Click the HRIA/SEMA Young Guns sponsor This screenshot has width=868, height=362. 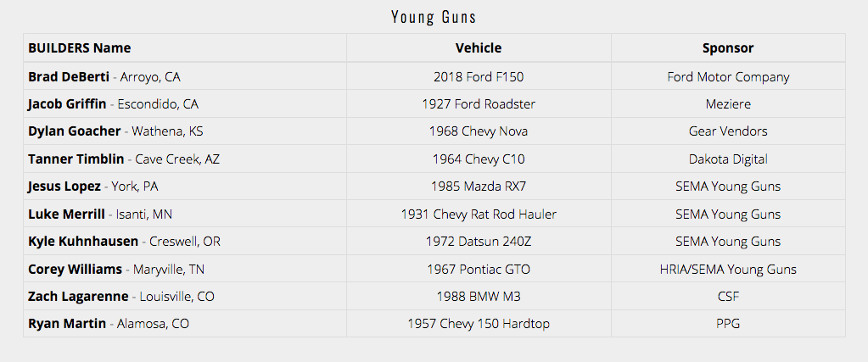click(x=728, y=270)
